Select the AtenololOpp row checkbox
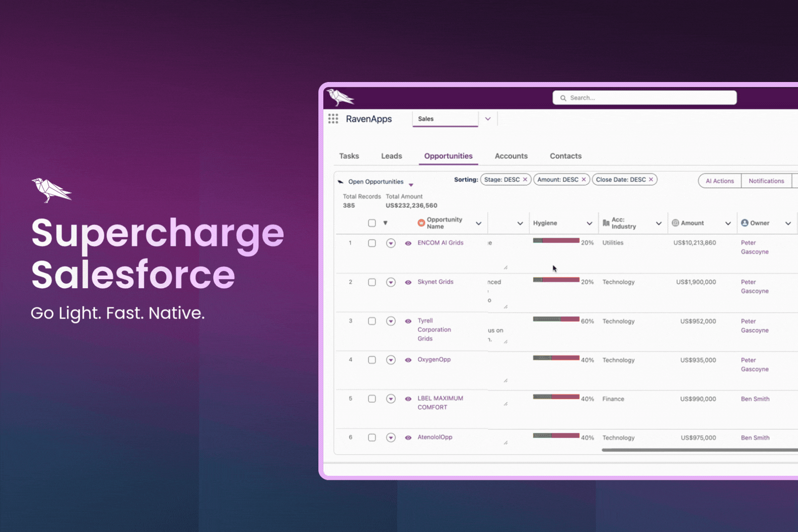Viewport: 798px width, 532px height. click(372, 438)
